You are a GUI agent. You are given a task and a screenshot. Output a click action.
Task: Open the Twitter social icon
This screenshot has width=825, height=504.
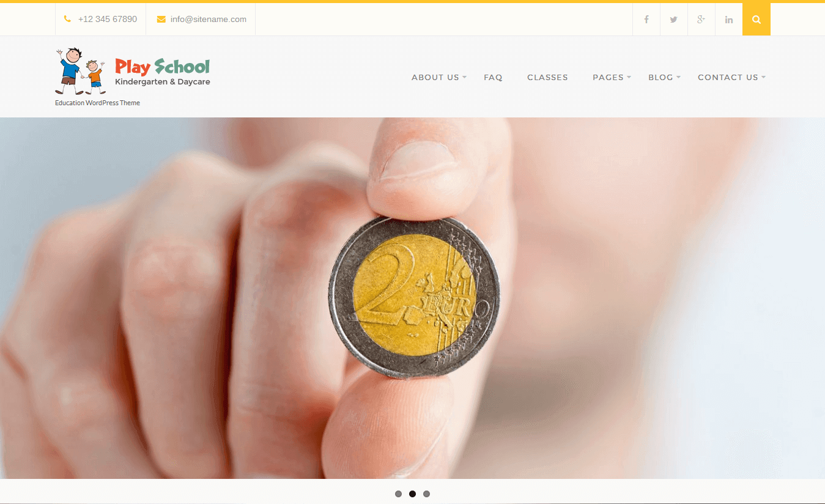coord(674,20)
